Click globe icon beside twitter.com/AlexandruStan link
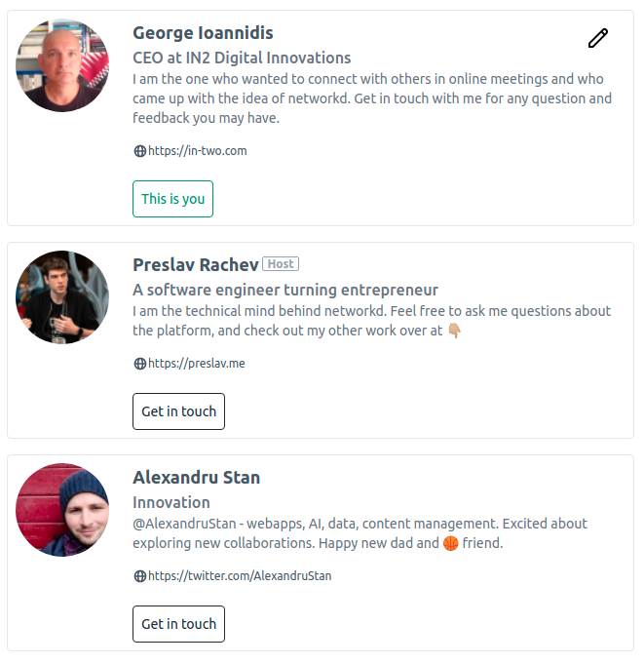 [x=139, y=576]
